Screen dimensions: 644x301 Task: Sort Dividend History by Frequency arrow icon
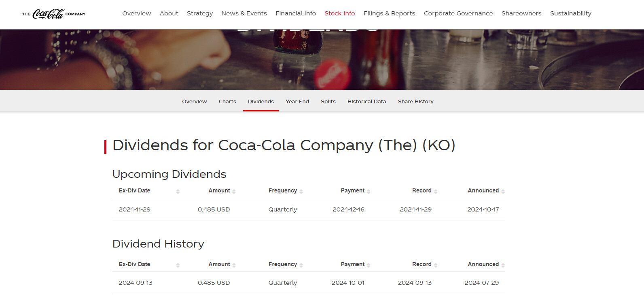click(x=301, y=265)
